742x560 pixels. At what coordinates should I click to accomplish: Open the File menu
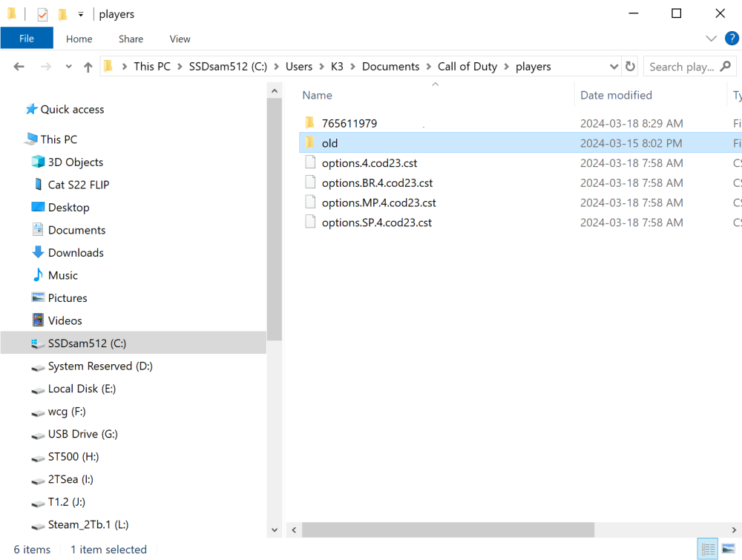coord(27,39)
